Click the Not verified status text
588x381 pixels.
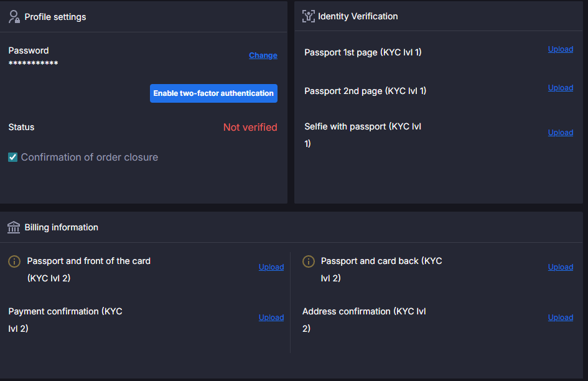tap(250, 127)
